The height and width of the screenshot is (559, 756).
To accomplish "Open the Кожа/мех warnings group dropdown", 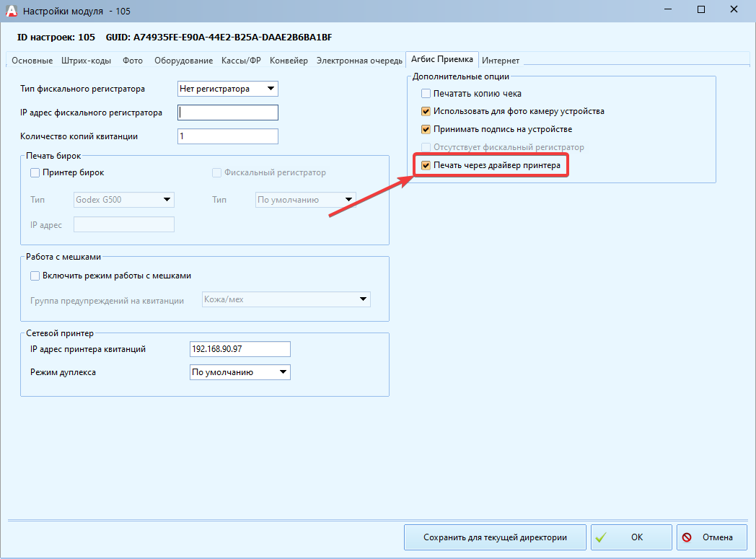I will 286,299.
